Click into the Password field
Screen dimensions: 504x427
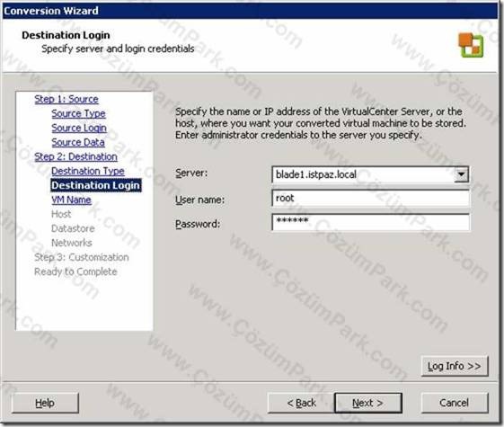point(371,222)
